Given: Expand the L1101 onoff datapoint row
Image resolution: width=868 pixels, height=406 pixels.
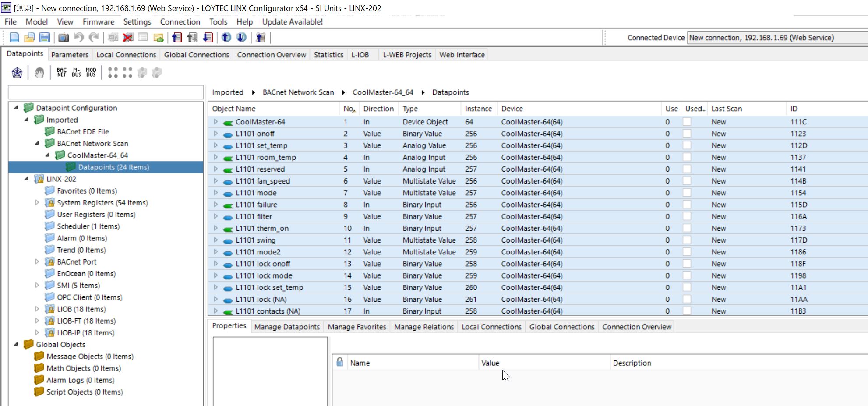Looking at the screenshot, I should [215, 134].
